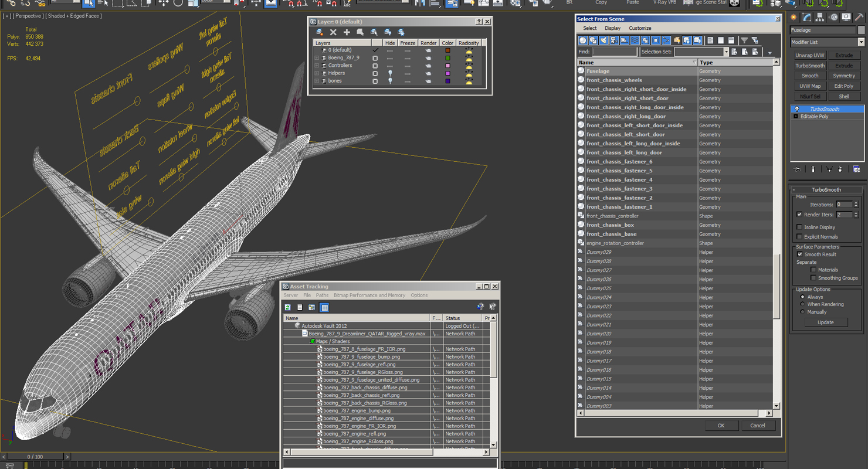The image size is (868, 469).
Task: Collapse the TurboSmooth rollout header
Action: click(x=826, y=190)
